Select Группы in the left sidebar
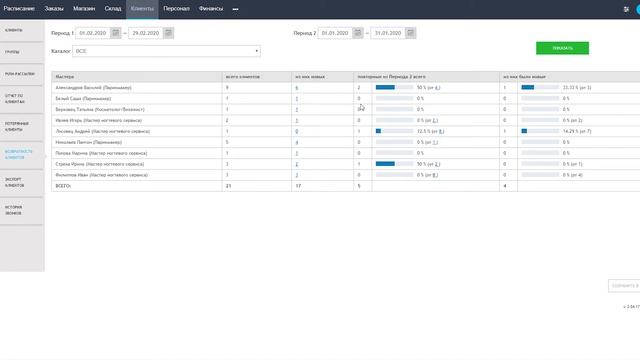This screenshot has width=640, height=360. point(22,52)
